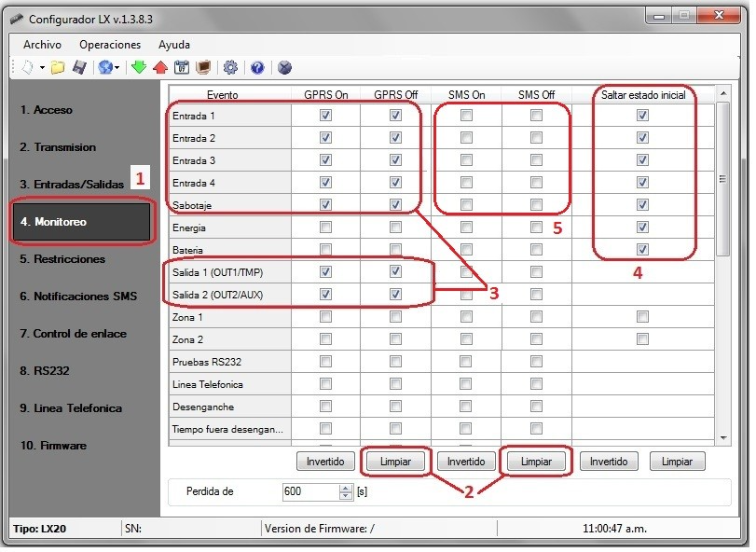Open the Operaciones menu
756x552 pixels.
coord(111,45)
